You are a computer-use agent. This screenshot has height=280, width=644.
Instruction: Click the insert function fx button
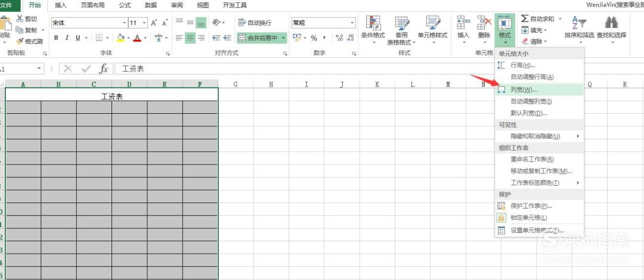[x=104, y=69]
